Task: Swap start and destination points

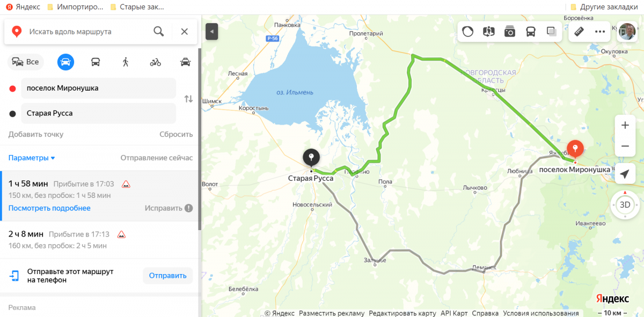Action: tap(188, 99)
